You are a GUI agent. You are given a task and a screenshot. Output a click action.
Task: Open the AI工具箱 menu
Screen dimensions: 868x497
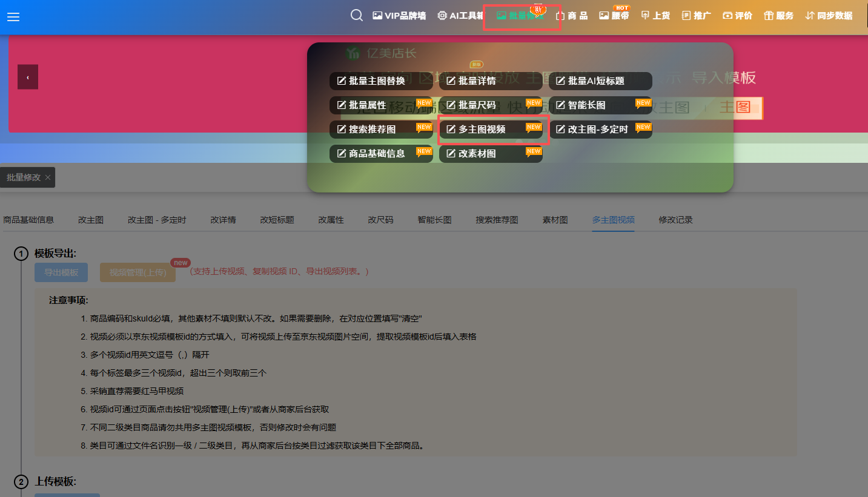tap(460, 16)
